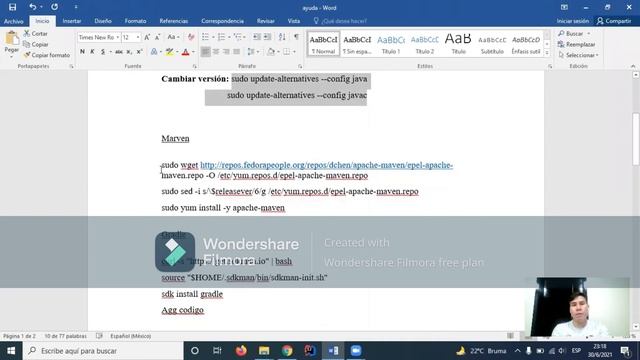Click the bullets list icon
This screenshot has height=360, width=640.
click(x=205, y=37)
